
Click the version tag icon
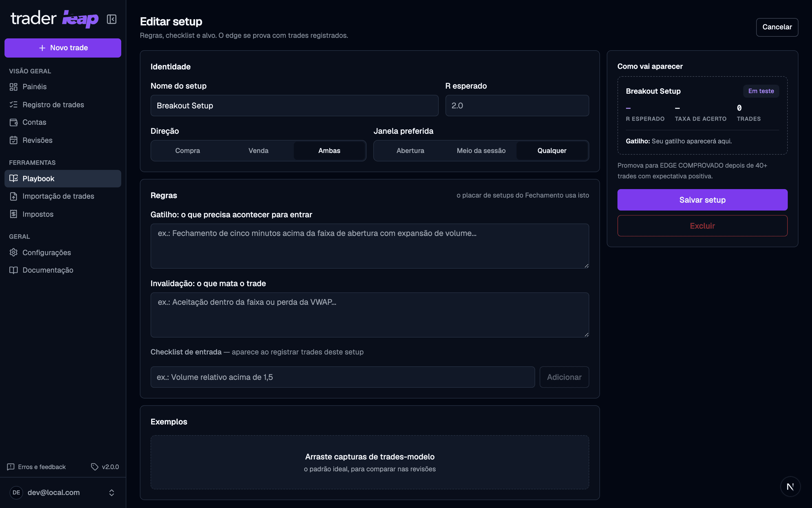[95, 467]
